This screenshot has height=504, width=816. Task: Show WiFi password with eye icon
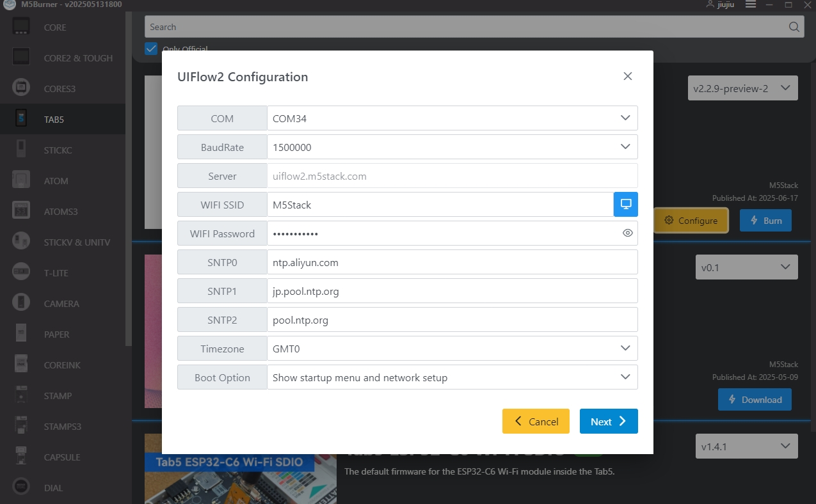[627, 233]
